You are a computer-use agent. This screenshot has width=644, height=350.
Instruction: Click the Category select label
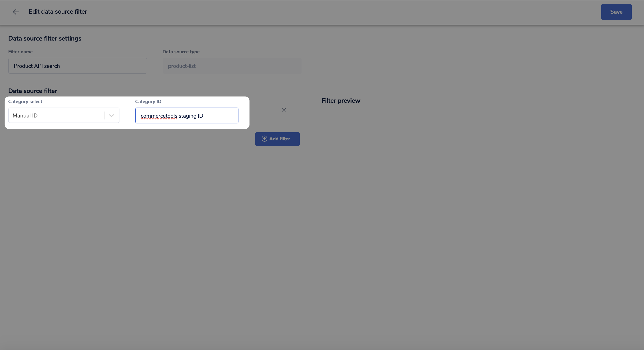25,102
